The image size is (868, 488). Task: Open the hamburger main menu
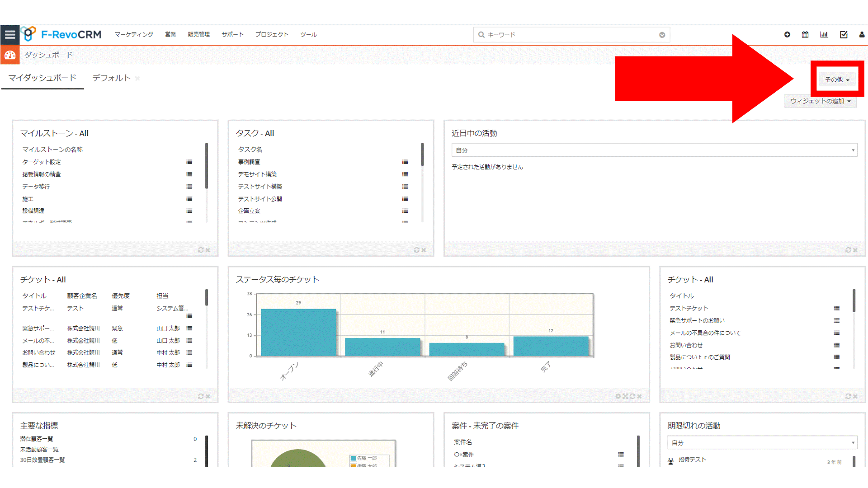[10, 34]
